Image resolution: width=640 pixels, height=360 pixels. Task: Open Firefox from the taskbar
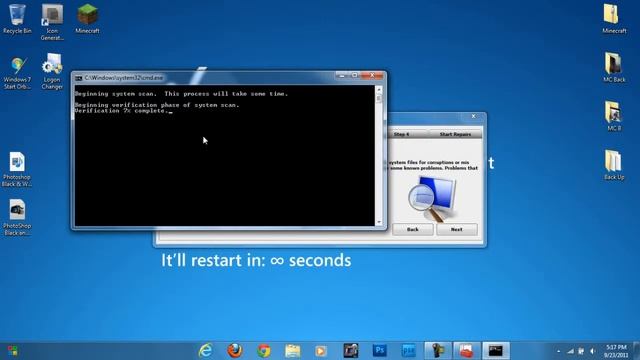click(x=235, y=351)
